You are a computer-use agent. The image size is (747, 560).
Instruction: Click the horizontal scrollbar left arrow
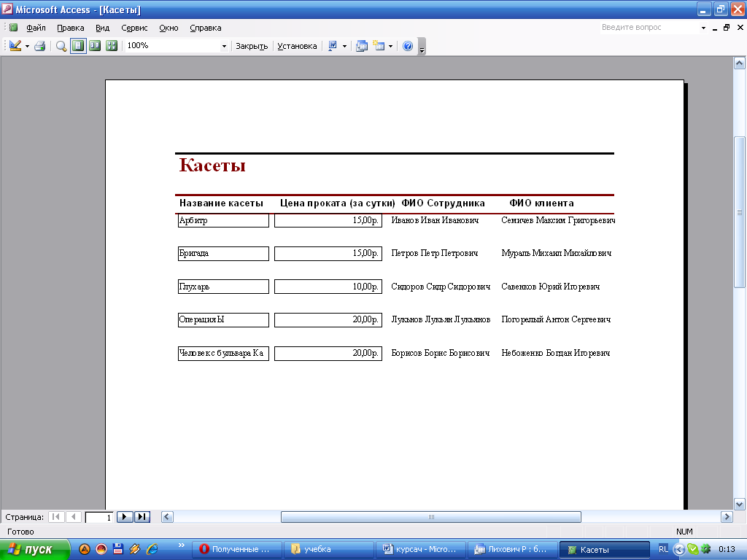[x=167, y=517]
